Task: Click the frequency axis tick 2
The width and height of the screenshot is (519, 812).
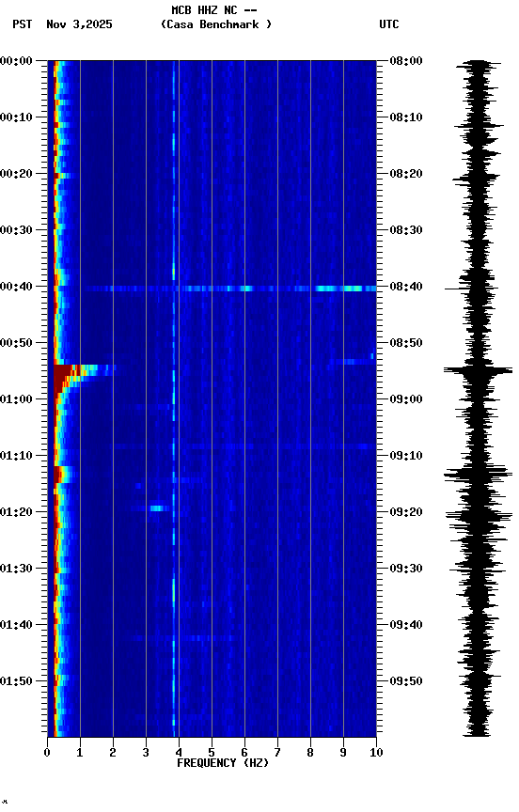Action: pyautogui.click(x=113, y=753)
